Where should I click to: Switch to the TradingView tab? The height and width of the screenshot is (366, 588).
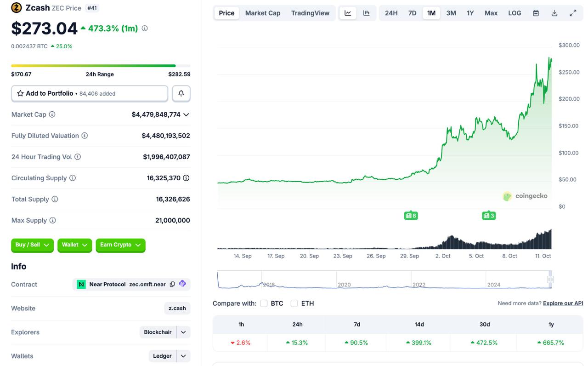pyautogui.click(x=310, y=13)
